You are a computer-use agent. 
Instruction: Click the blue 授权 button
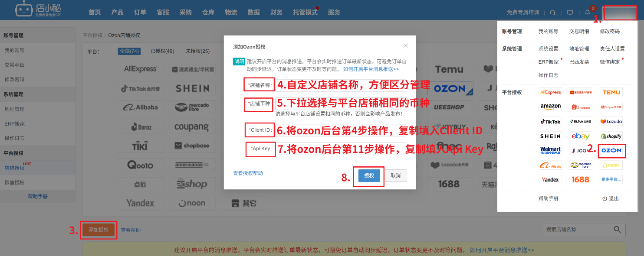point(369,175)
